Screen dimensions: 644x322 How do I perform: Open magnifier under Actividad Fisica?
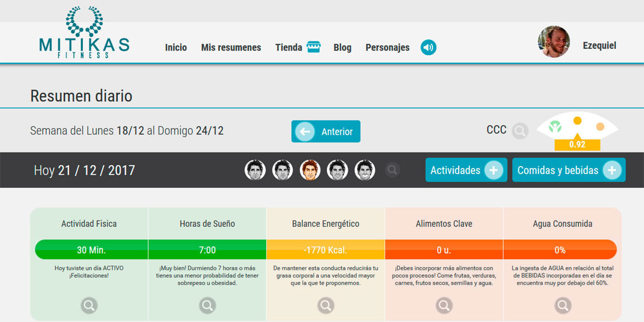[89, 305]
